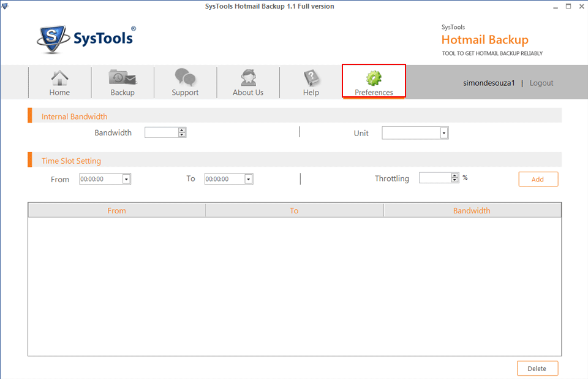Increase the Bandwidth value with up arrow
Viewport: 588px width, 379px height.
182,130
